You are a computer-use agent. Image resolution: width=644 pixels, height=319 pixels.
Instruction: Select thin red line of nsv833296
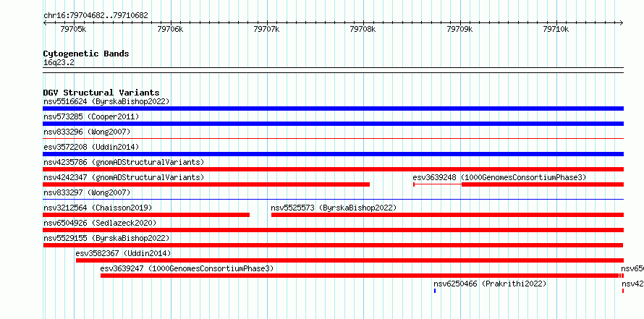pos(333,139)
